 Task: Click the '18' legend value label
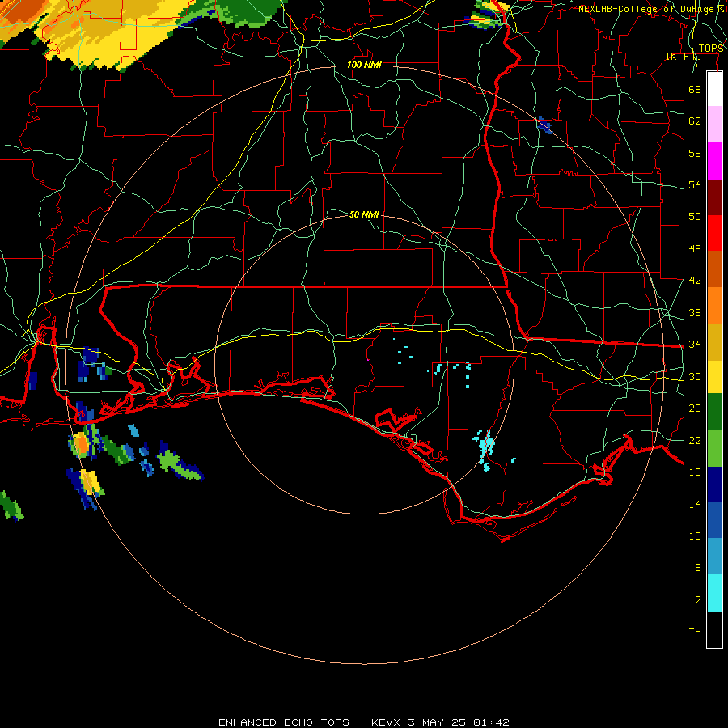(695, 472)
